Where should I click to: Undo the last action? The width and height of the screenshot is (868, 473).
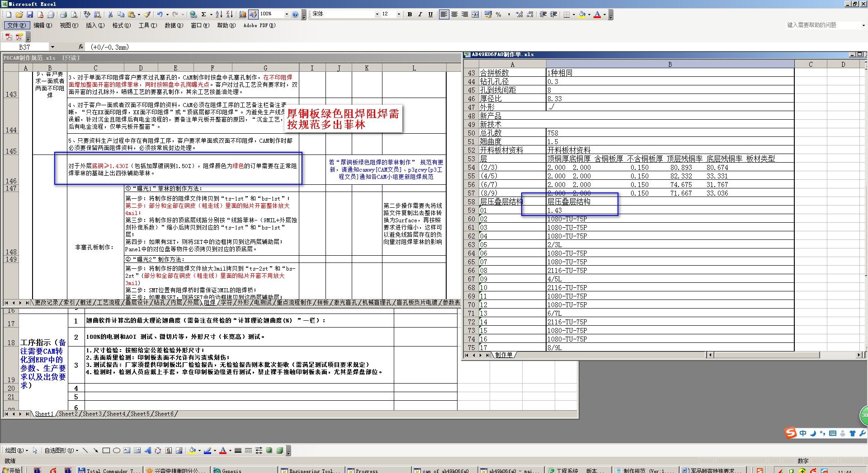160,14
